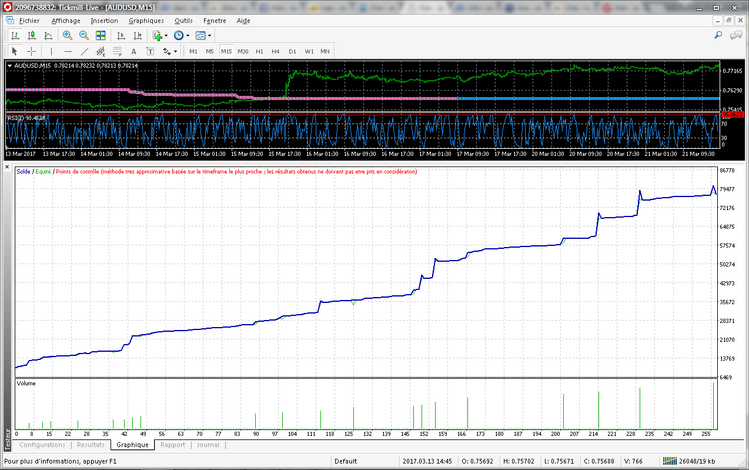Select the D1 timeframe button

[x=292, y=51]
